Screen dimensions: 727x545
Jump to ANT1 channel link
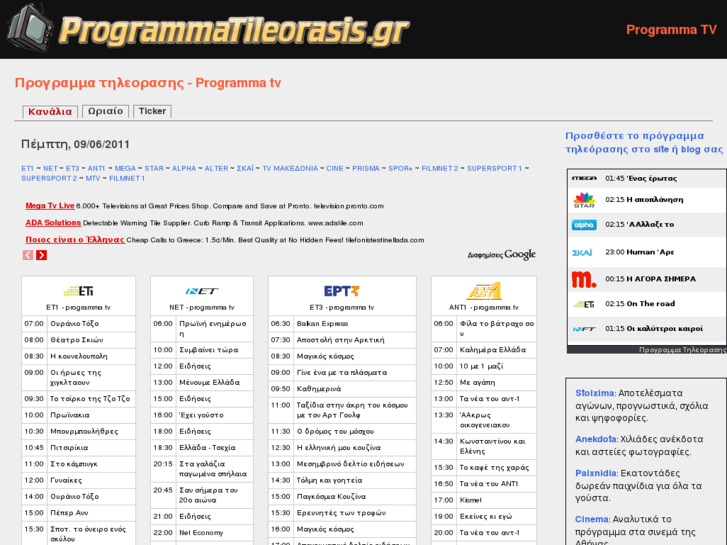[96, 168]
